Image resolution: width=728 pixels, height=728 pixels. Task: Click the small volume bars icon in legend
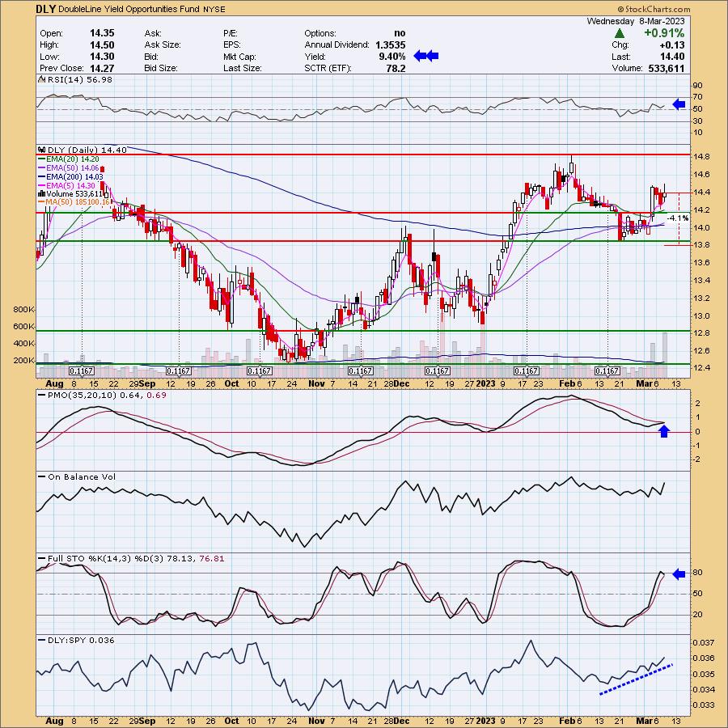[x=41, y=194]
